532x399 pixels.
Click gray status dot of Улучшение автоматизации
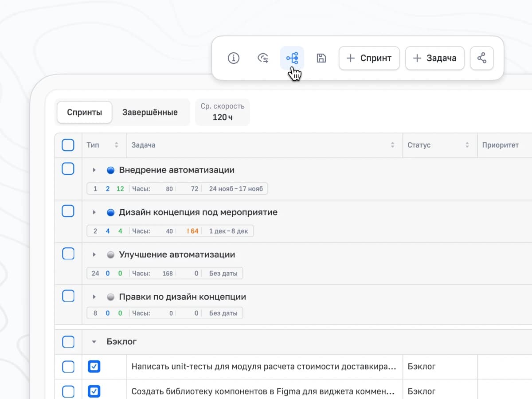(111, 255)
